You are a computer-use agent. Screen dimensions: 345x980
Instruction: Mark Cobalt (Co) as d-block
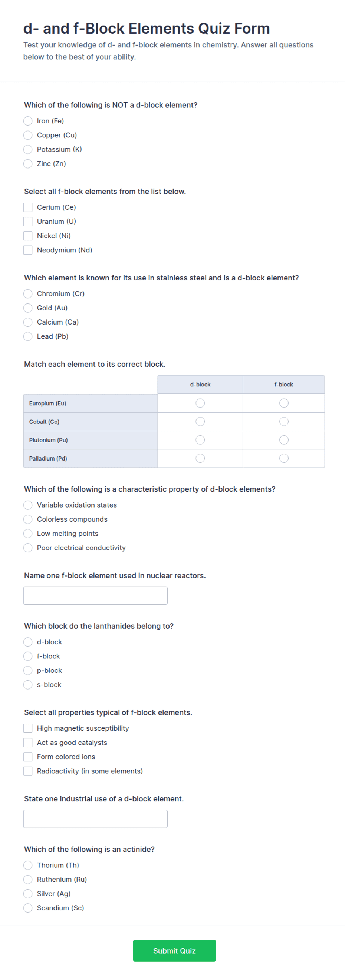click(200, 422)
